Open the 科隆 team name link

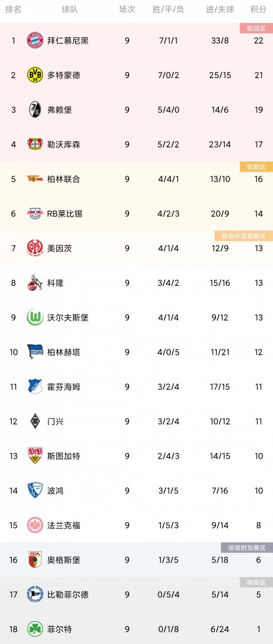55,283
